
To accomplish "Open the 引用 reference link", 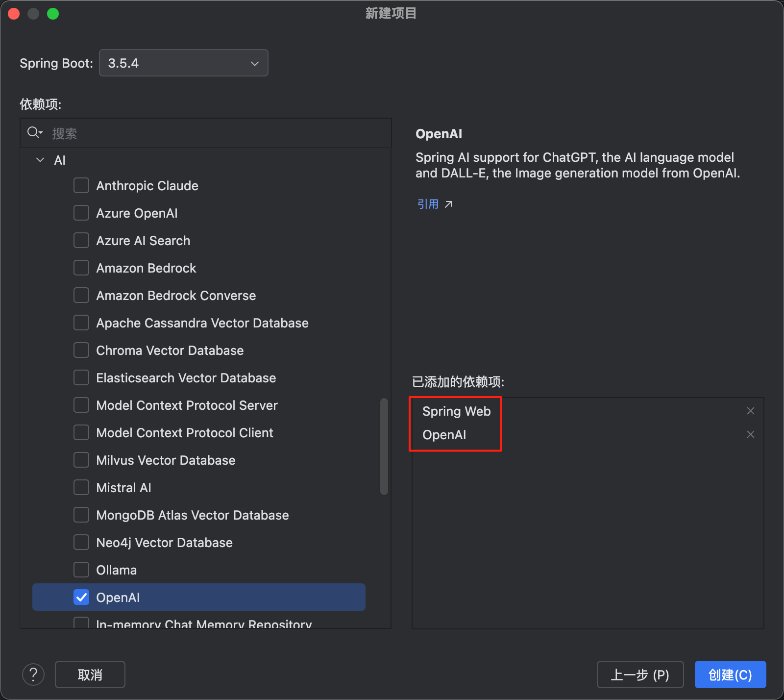I will [x=428, y=204].
